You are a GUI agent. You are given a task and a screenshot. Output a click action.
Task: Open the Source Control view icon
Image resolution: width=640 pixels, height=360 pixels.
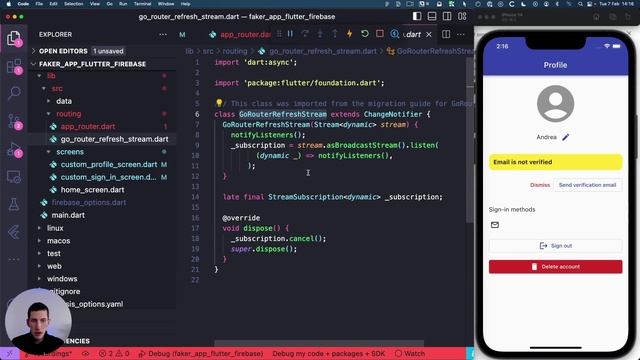[14, 121]
